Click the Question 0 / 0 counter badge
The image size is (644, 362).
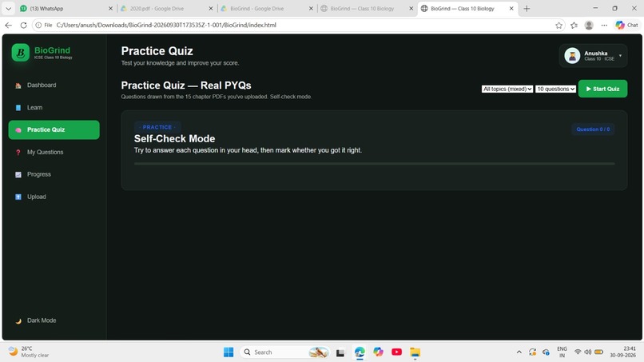point(593,129)
